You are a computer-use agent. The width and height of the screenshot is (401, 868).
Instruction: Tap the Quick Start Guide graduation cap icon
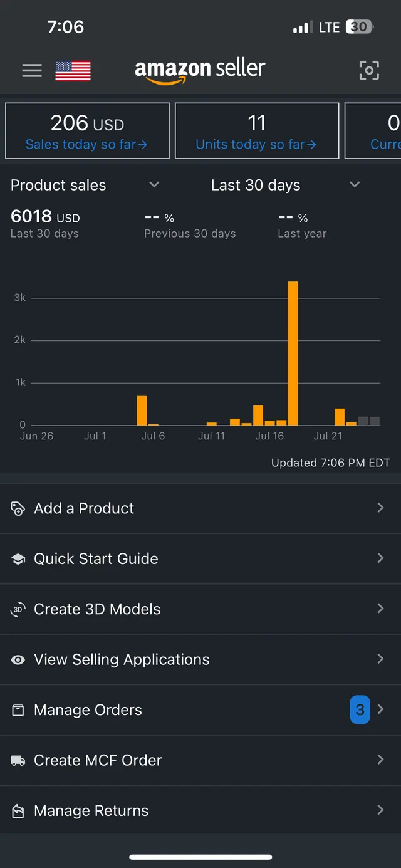pyautogui.click(x=18, y=559)
